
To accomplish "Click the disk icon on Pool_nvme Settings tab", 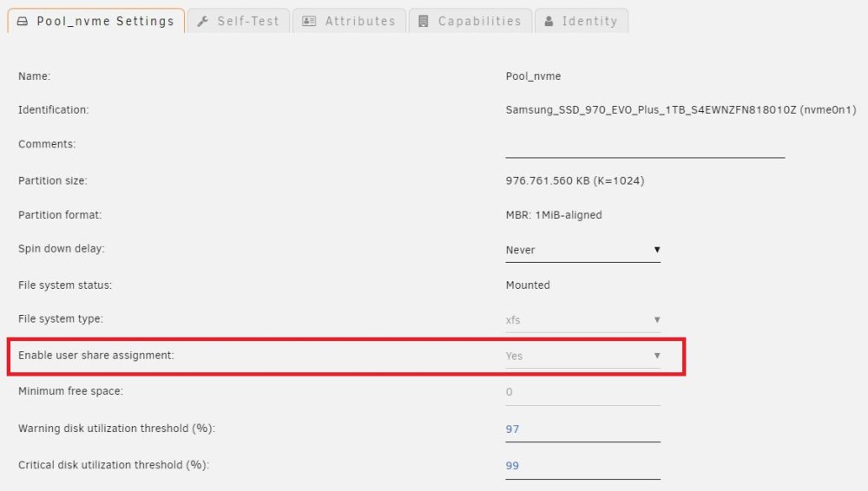I will (x=23, y=21).
